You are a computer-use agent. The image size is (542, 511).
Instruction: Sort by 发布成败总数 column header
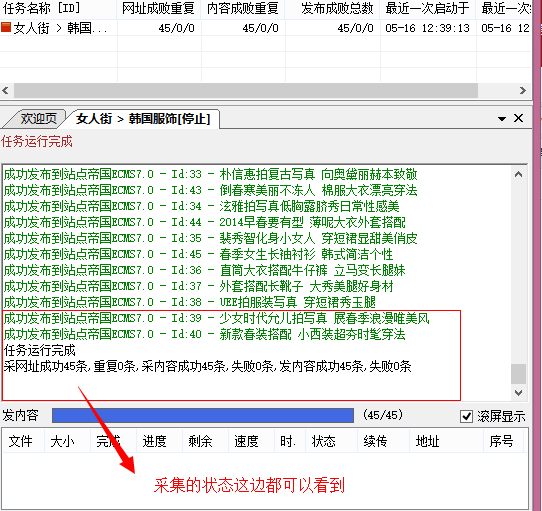point(337,8)
